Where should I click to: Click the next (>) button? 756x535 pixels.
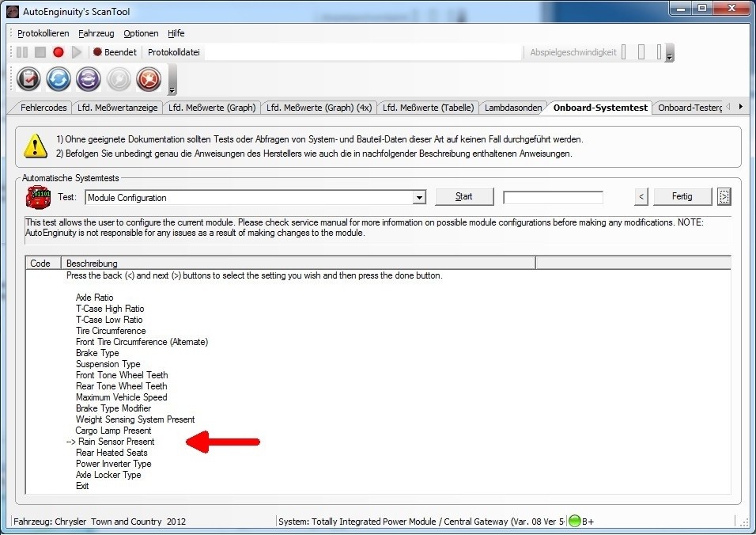coord(724,196)
